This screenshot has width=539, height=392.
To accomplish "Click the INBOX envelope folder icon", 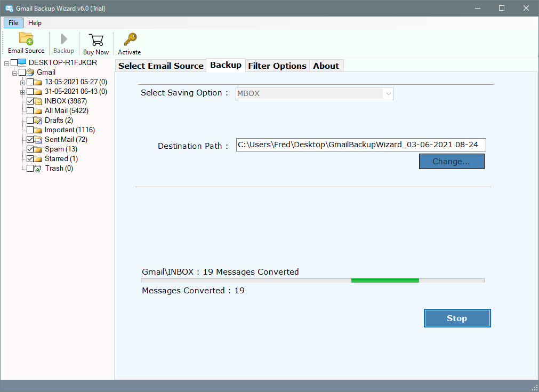I will click(38, 101).
